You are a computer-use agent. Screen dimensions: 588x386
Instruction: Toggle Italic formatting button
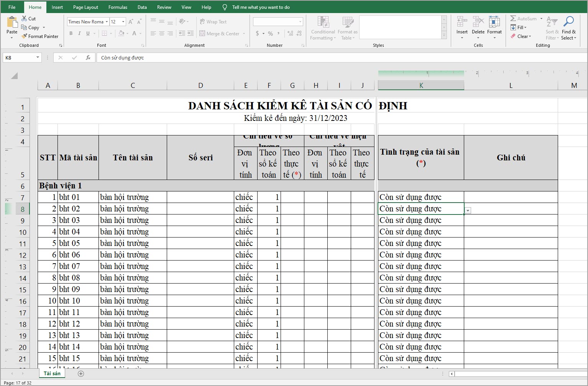coord(79,34)
